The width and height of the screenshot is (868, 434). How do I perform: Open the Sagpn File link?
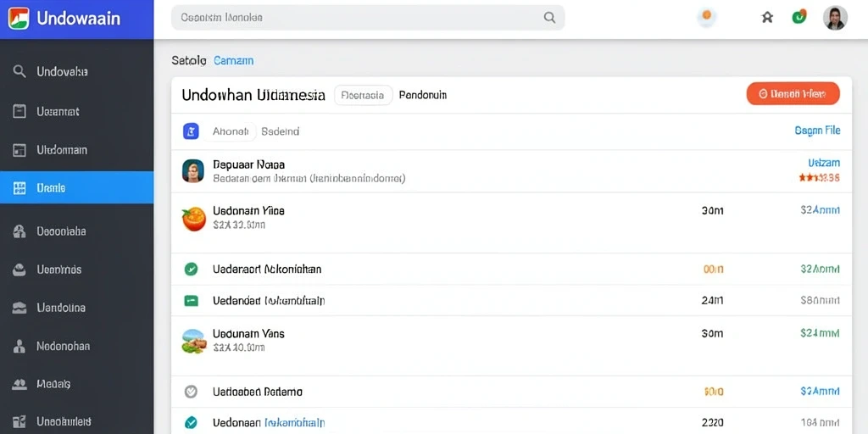(817, 131)
